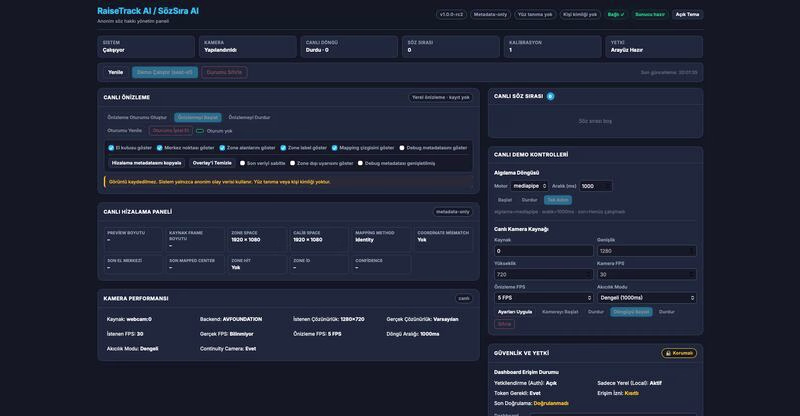
Task: Focus the Kamera FPS input field
Action: (x=646, y=274)
